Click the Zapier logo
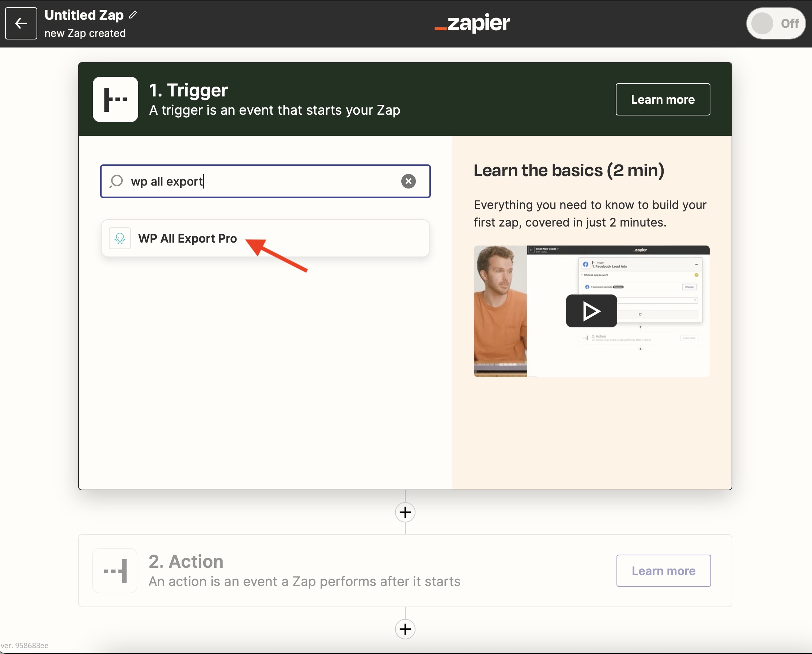The height and width of the screenshot is (654, 812). [472, 23]
